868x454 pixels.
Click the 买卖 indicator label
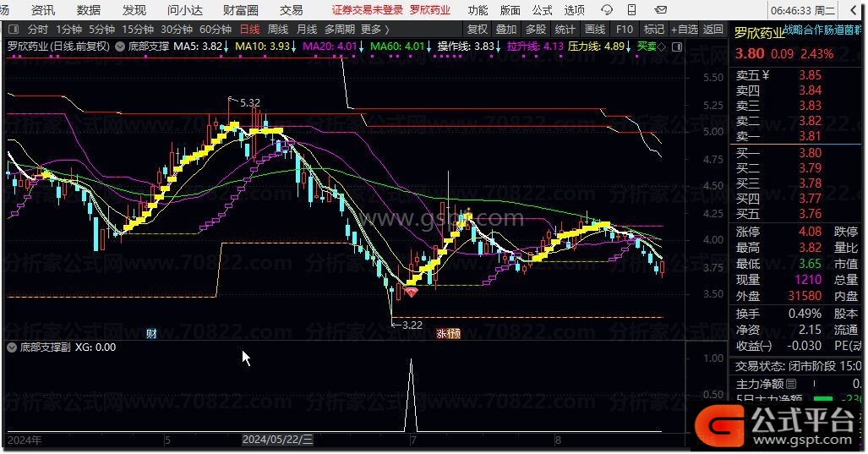646,46
